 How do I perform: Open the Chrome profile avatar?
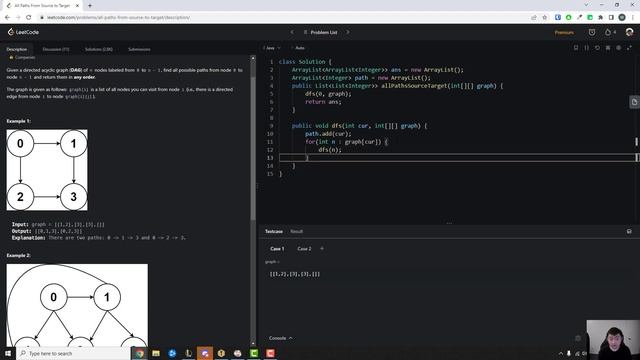pos(622,18)
